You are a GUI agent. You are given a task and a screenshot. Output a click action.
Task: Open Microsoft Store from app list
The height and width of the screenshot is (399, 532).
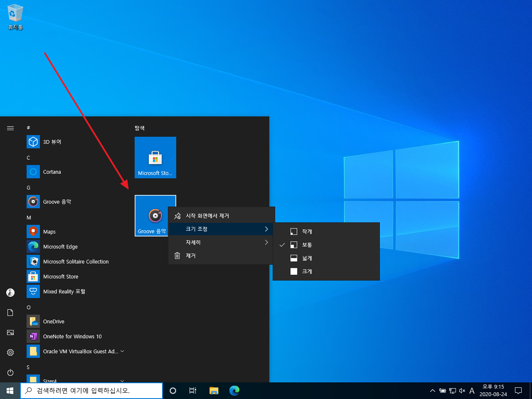click(x=76, y=276)
